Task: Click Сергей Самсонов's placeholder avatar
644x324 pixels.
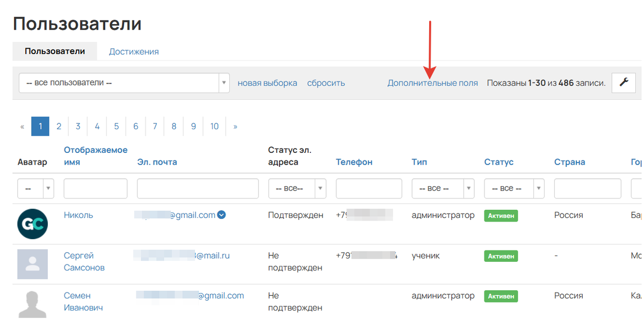Action: tap(32, 264)
